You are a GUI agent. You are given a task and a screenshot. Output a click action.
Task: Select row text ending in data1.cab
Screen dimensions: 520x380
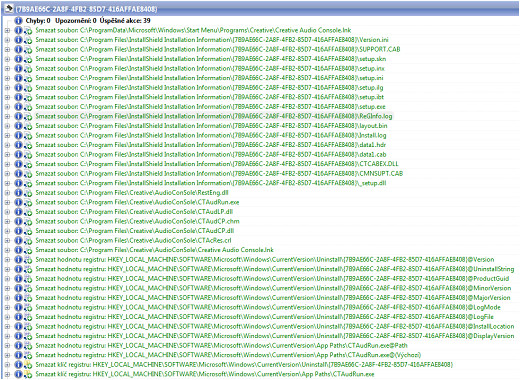coord(211,154)
